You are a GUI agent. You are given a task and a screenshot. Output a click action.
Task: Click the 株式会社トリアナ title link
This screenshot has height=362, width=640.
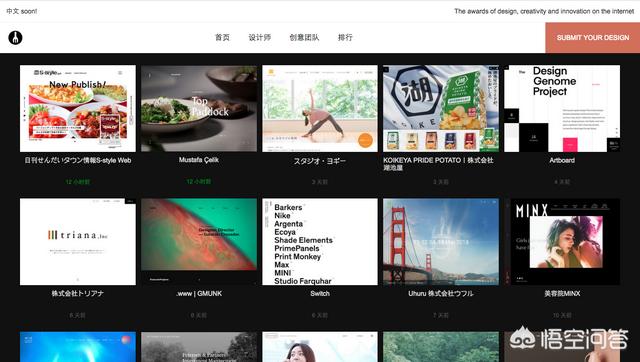point(78,293)
